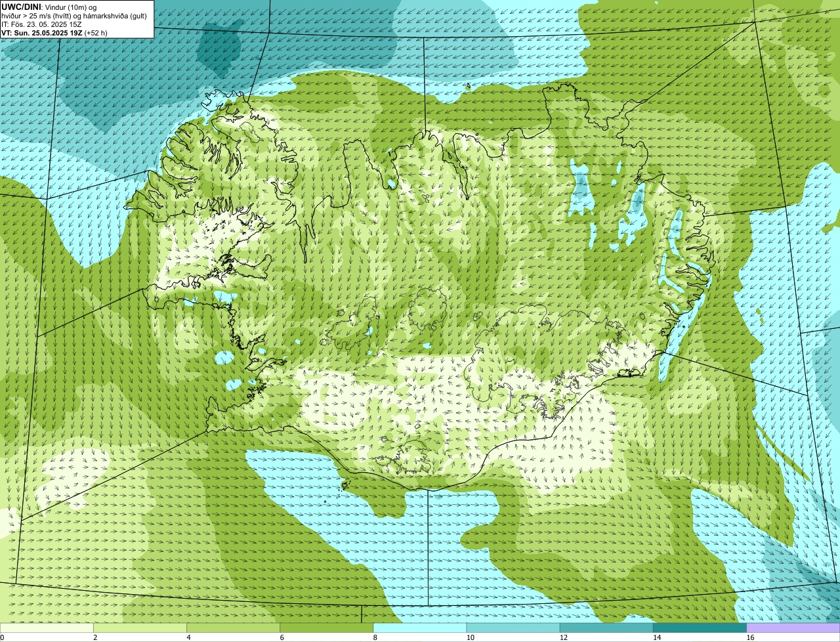This screenshot has width=840, height=642.
Task: Select the teal 12–14 m/s legend swatch
Action: (606, 628)
